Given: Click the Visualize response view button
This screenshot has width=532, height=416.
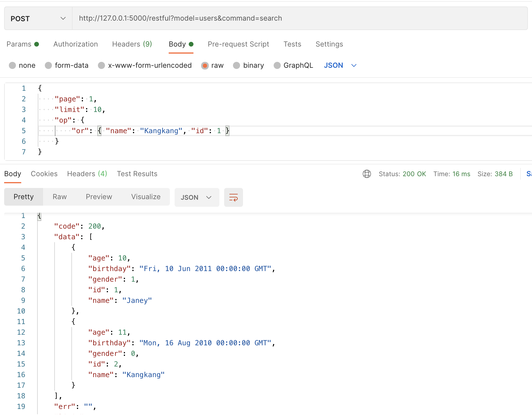Looking at the screenshot, I should coord(146,197).
